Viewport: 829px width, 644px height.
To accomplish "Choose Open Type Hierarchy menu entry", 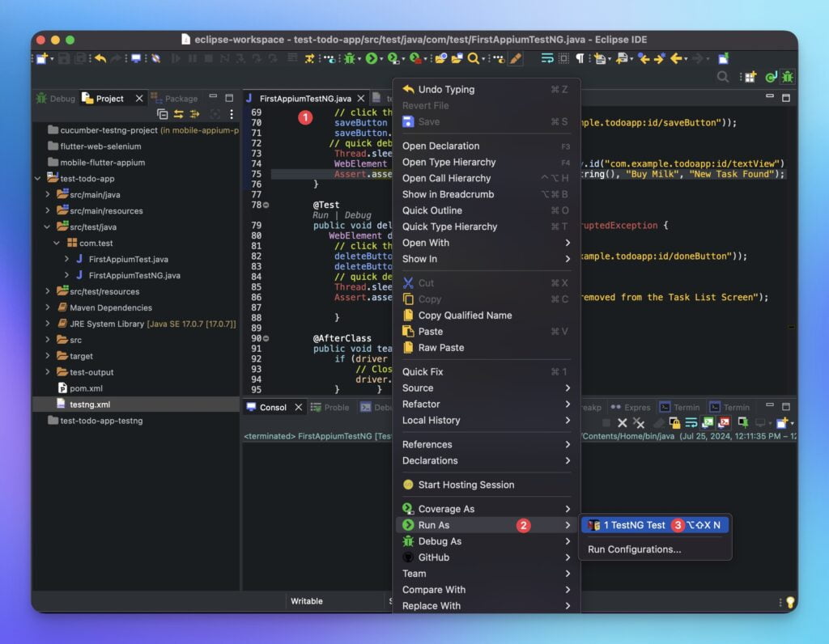I will point(487,162).
